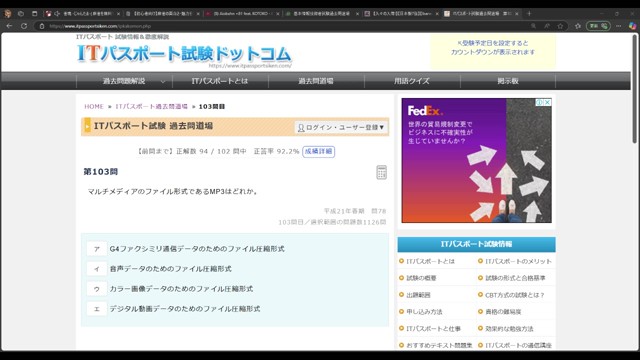
Task: Open sidebar link ITパスポートと仕事
Action: (433, 329)
